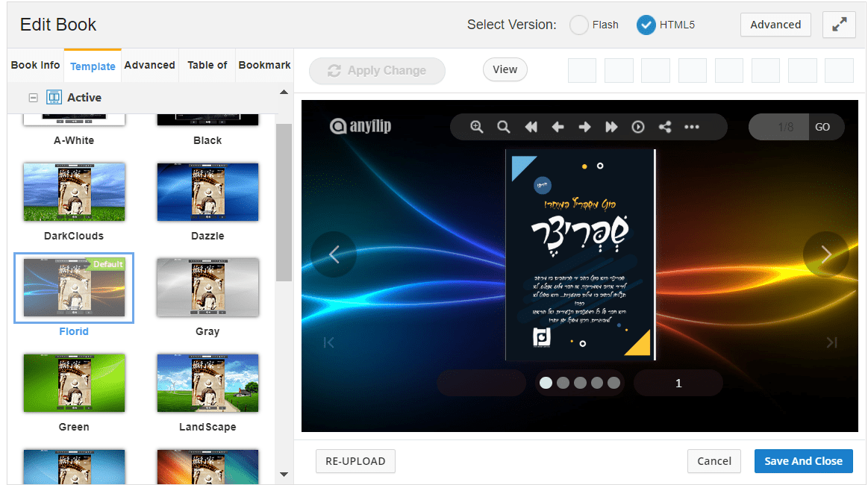Select the first page indicator dot
The width and height of the screenshot is (868, 485).
(x=546, y=383)
